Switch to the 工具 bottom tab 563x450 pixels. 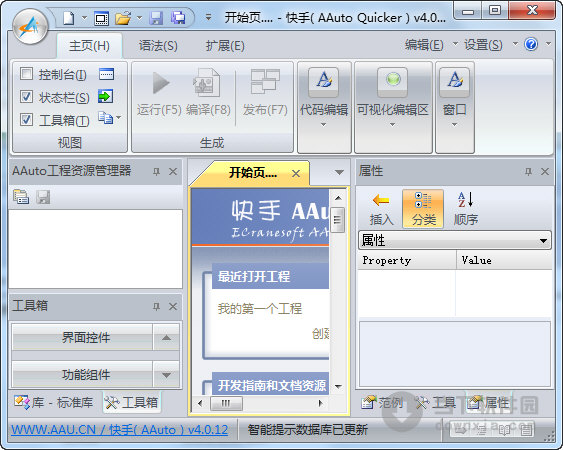(x=436, y=402)
